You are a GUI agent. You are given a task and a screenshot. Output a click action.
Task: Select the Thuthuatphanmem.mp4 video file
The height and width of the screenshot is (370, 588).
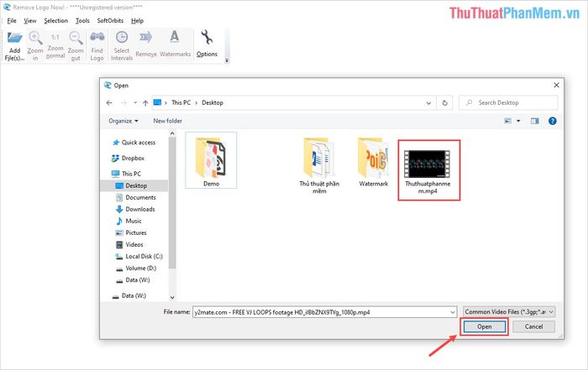(428, 170)
